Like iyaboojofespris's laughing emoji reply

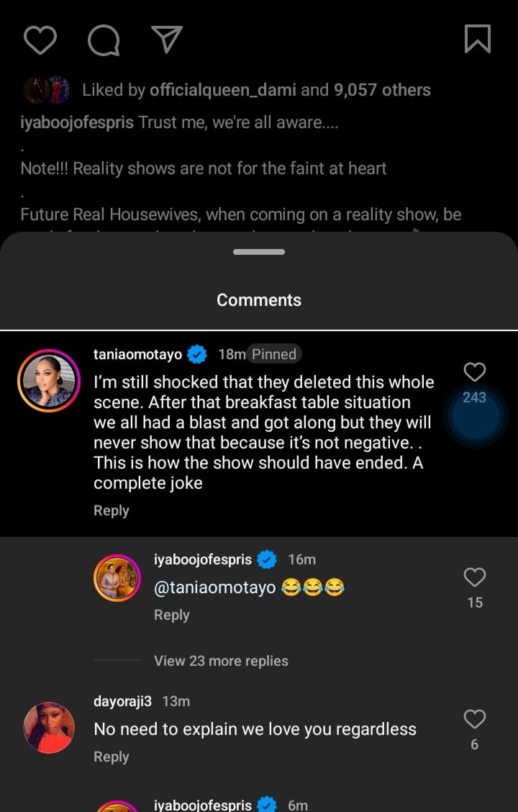pos(474,577)
